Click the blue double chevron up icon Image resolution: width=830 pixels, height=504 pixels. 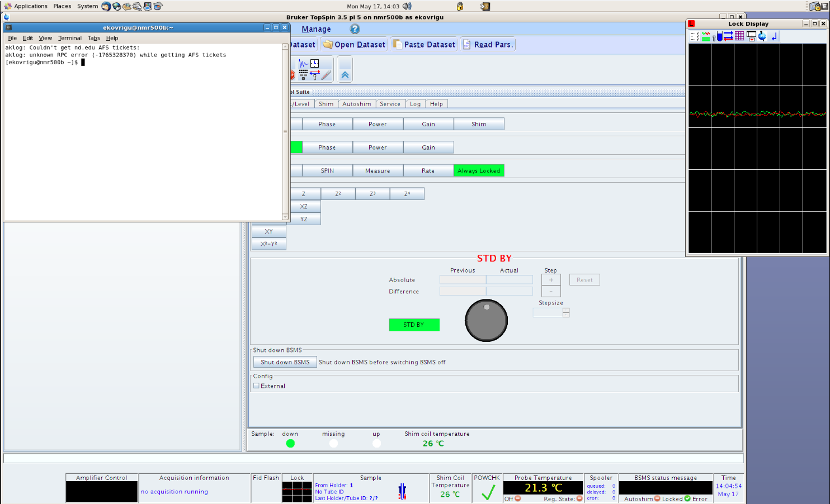coord(345,75)
